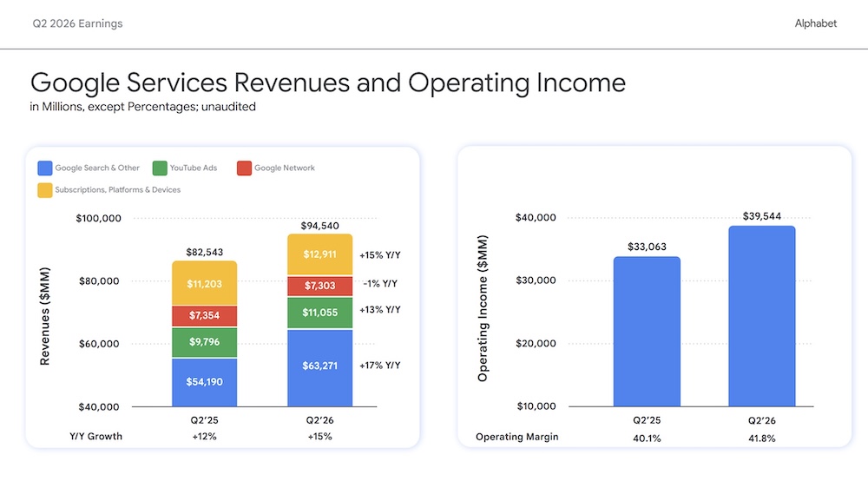Image resolution: width=868 pixels, height=488 pixels.
Task: Click the 'Q2 2026 Earnings' header text
Action: coord(77,23)
